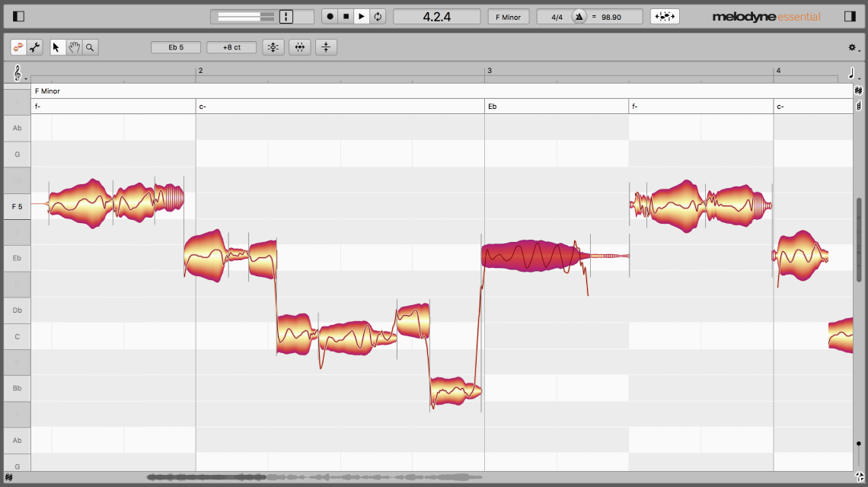Toggle the right sidebar panel icon
Viewport: 868px width, 487px height.
(x=850, y=16)
